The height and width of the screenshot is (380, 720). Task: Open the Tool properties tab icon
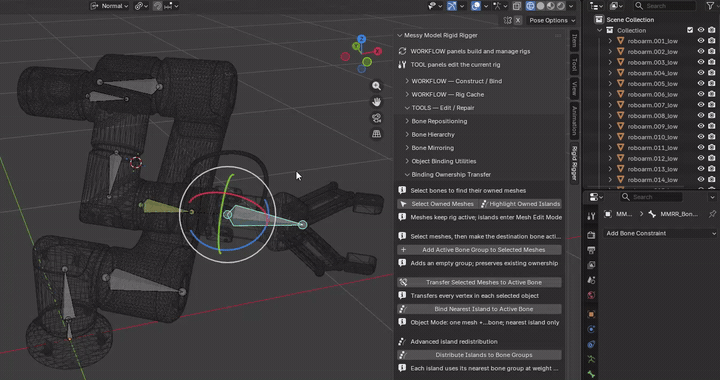coord(591,216)
